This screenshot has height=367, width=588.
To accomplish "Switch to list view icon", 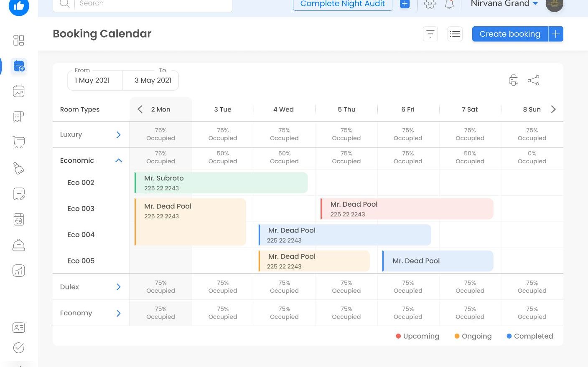I will [455, 34].
